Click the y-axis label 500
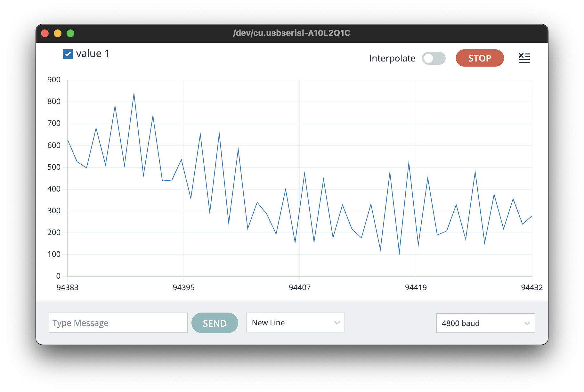 54,167
